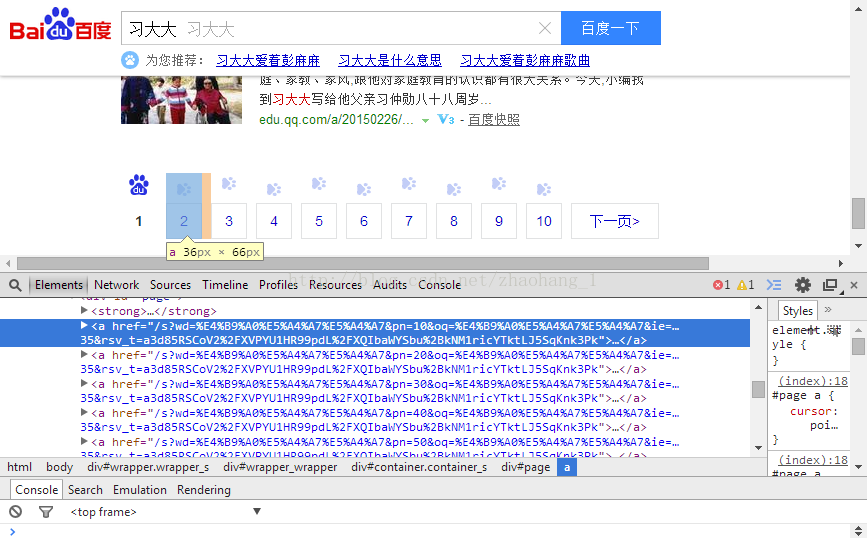Image resolution: width=867 pixels, height=538 pixels.
Task: Switch to the Console tab in top DevTools bar
Action: pos(440,285)
